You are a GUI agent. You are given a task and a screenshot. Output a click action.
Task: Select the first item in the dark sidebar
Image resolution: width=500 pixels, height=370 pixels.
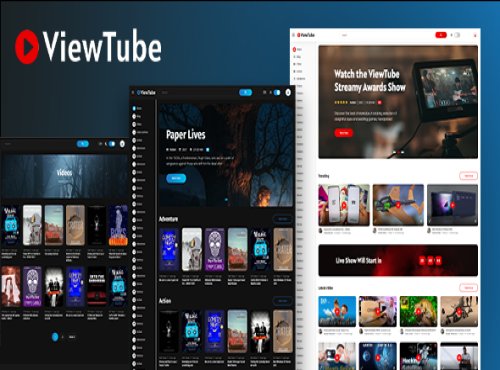[137, 108]
